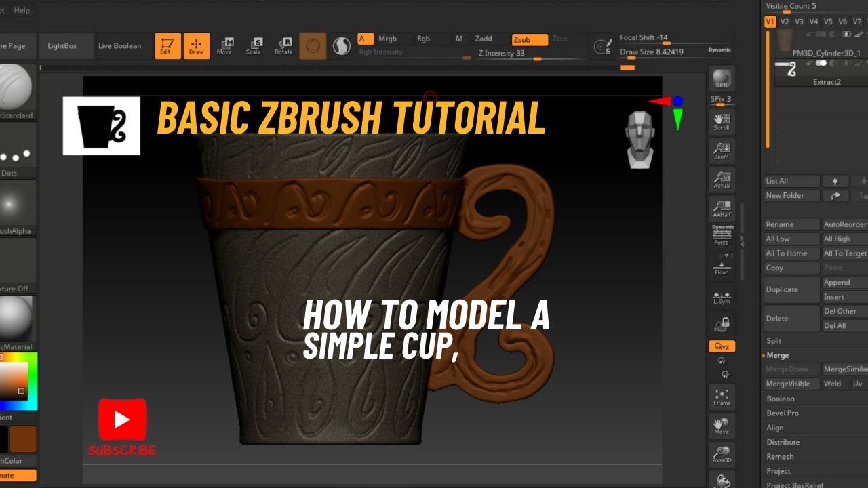The image size is (868, 488).
Task: Click the head camera view indicator
Action: (639, 140)
